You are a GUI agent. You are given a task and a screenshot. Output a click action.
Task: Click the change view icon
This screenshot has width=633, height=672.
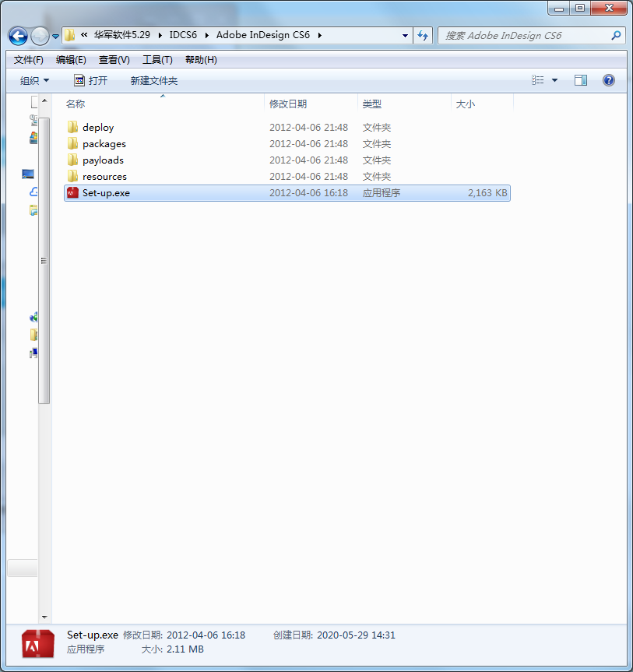[537, 80]
